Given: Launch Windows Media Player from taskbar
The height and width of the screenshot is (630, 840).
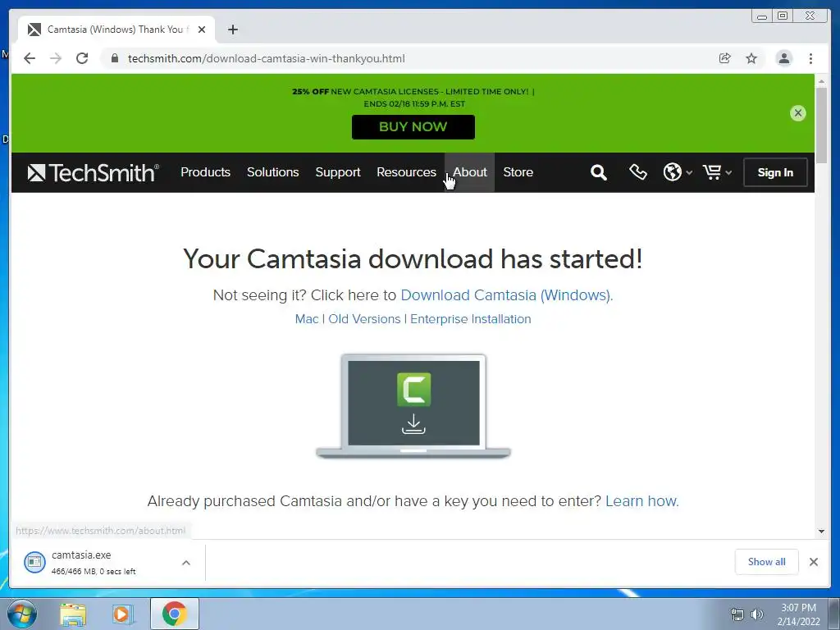Looking at the screenshot, I should click(x=123, y=614).
